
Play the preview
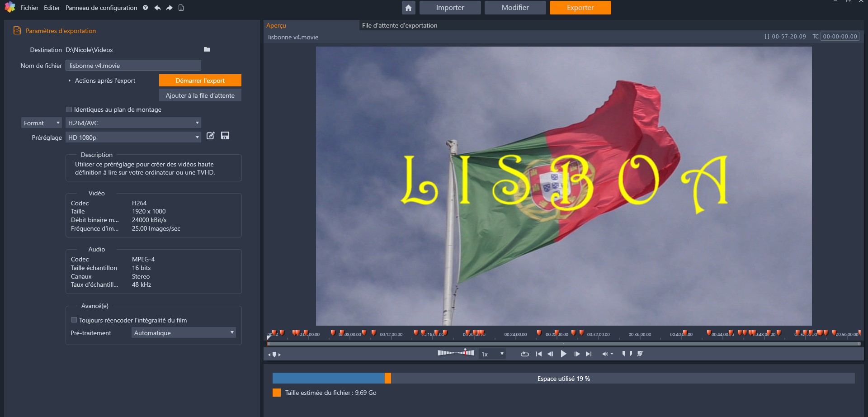point(563,354)
